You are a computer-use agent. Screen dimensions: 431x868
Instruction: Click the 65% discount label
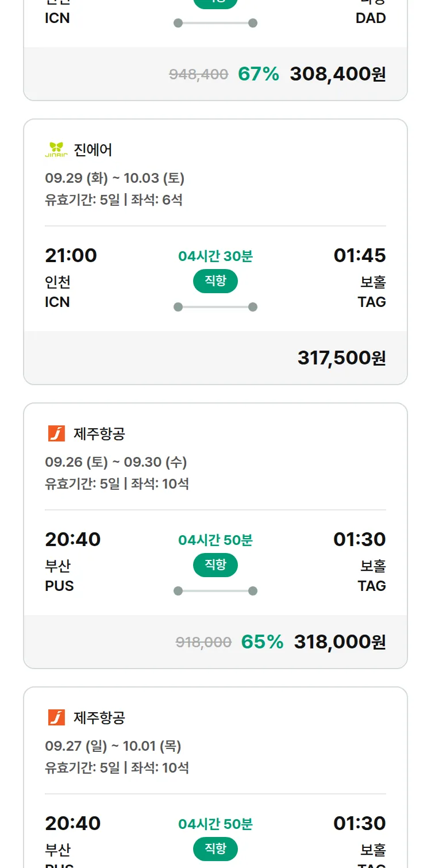pyautogui.click(x=262, y=642)
